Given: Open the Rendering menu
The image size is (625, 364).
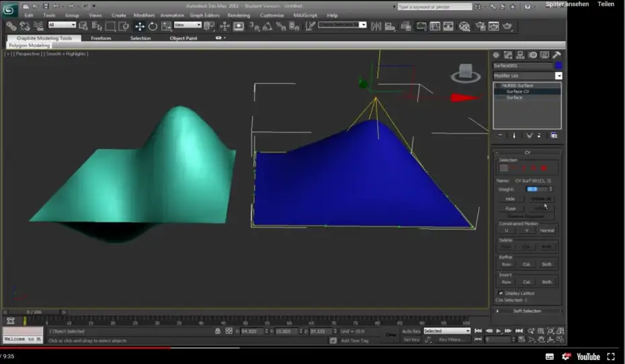Looking at the screenshot, I should click(x=239, y=15).
